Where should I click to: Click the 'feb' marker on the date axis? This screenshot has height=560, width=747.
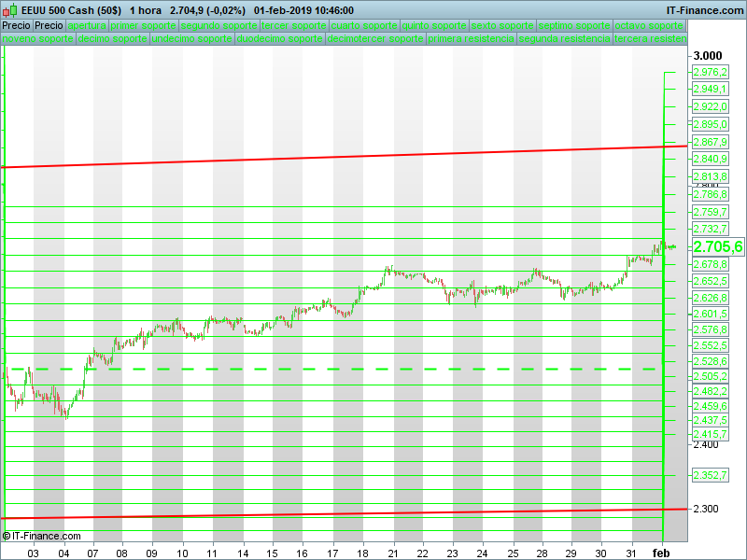pyautogui.click(x=661, y=553)
